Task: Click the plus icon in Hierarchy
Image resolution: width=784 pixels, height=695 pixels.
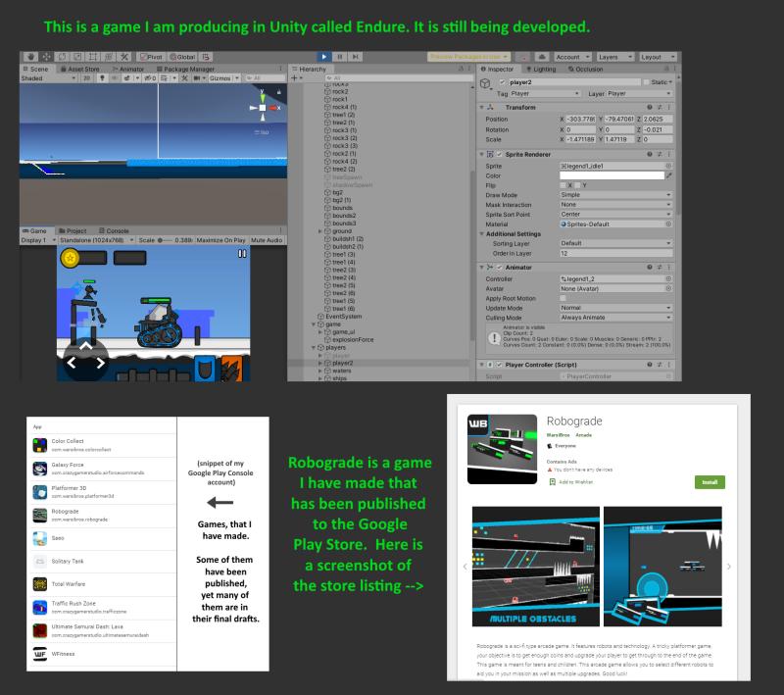Action: pyautogui.click(x=294, y=78)
